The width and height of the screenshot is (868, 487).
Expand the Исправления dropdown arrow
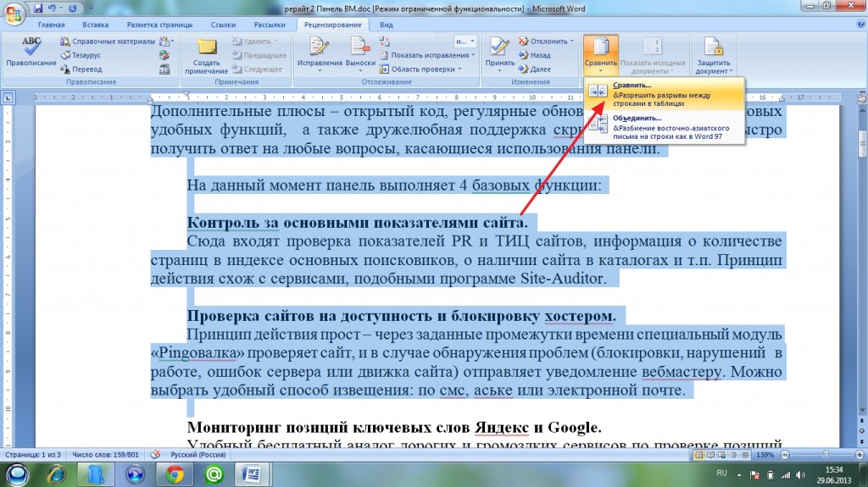tap(320, 71)
